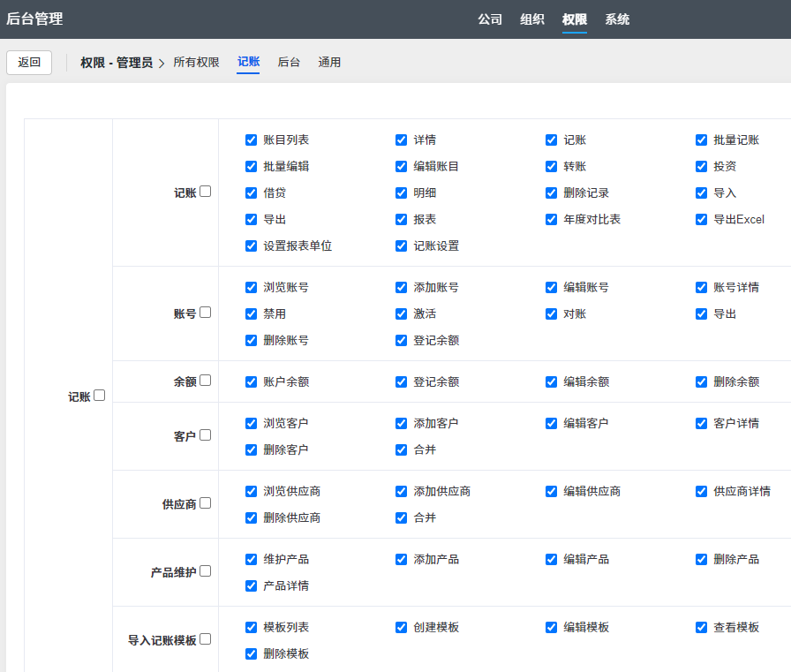The height and width of the screenshot is (672, 791).
Task: Uncheck the 供应商详情 permission
Action: tap(701, 491)
